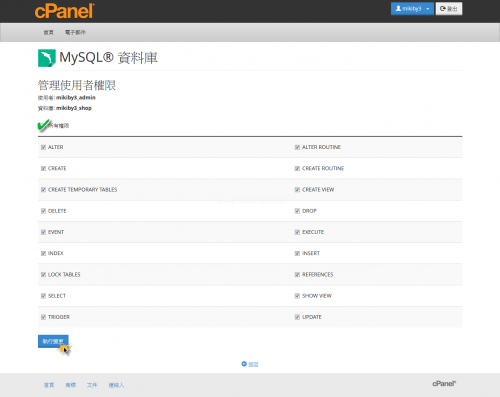Viewport: 500px width, 397px height.
Task: Select the database mikiby3_shop text
Action: tap(74, 108)
